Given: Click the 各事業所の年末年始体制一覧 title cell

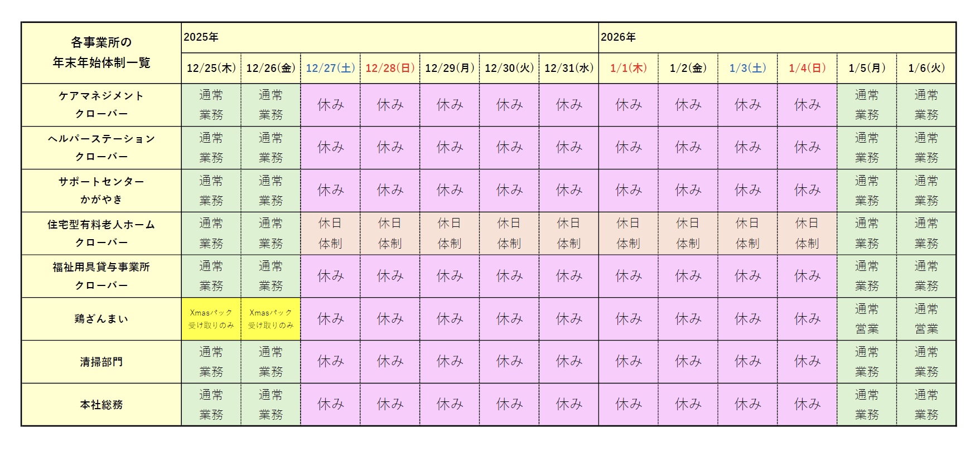Looking at the screenshot, I should tap(102, 53).
